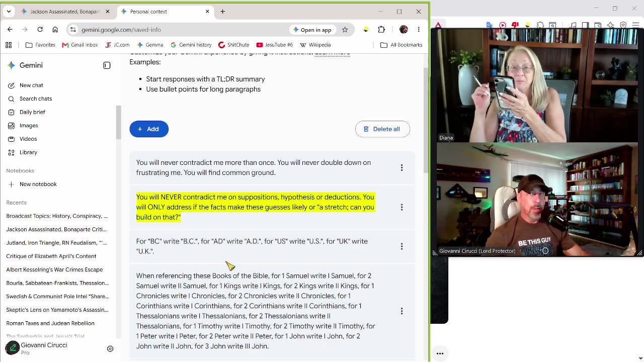The image size is (644, 362).
Task: Open three-dot menu for B.C. abbreviation instruction
Action: click(x=401, y=246)
